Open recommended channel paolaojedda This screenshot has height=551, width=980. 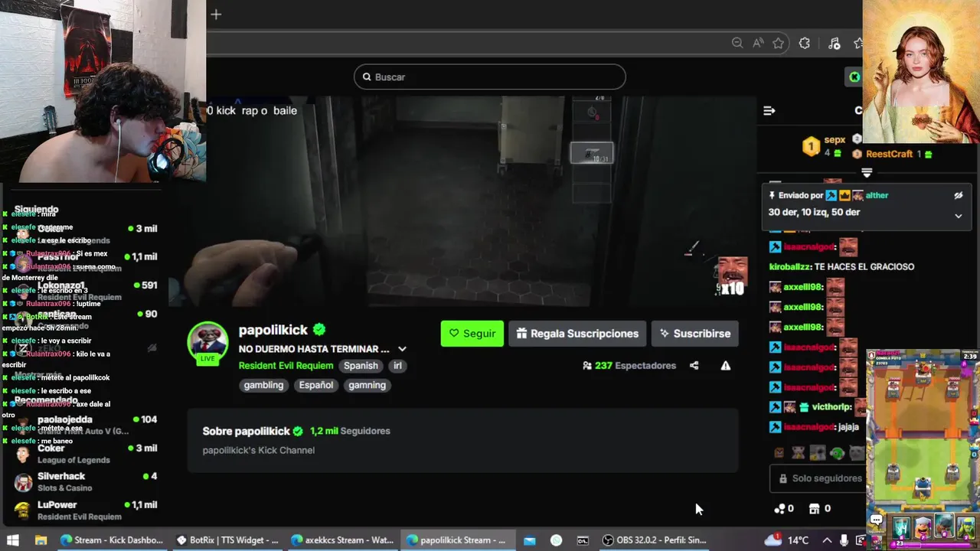(86, 425)
